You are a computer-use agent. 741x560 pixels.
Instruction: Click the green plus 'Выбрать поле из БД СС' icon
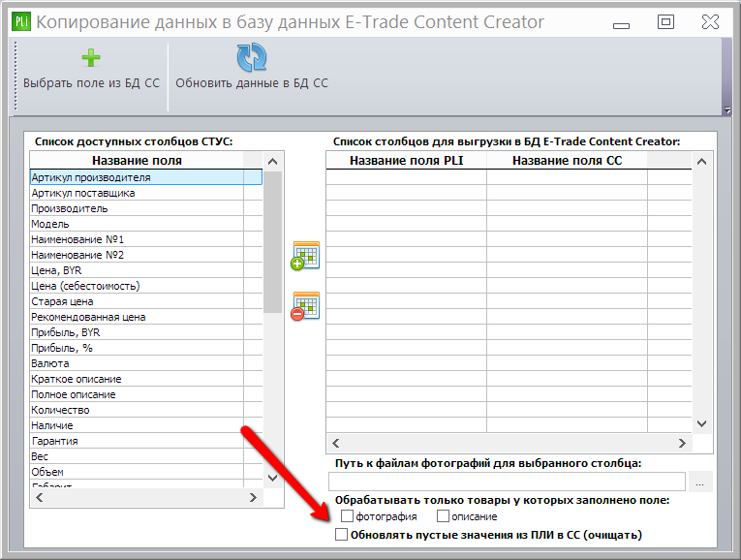[x=91, y=58]
